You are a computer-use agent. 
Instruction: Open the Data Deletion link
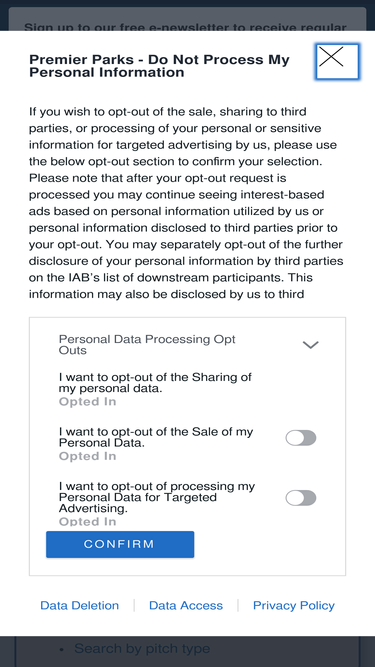[80, 605]
